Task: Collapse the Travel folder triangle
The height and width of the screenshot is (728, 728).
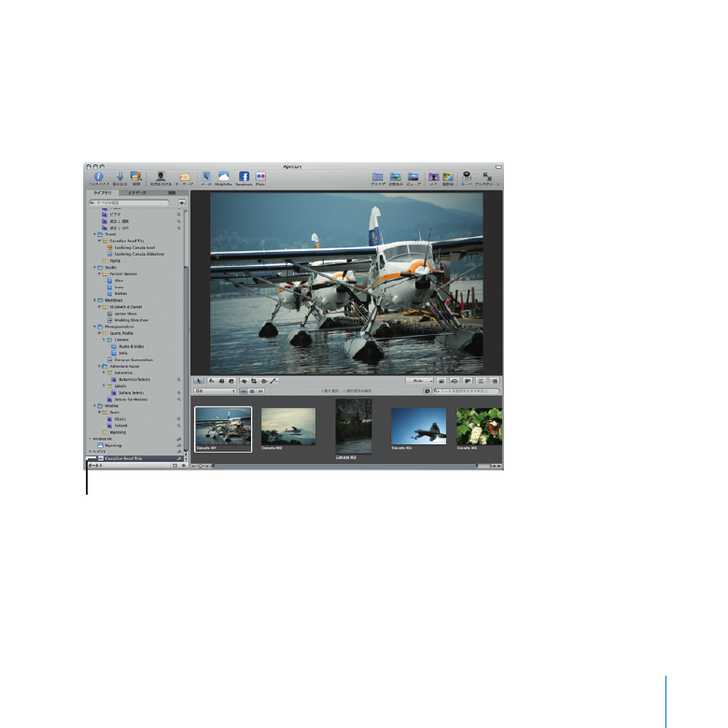Action: coord(94,234)
